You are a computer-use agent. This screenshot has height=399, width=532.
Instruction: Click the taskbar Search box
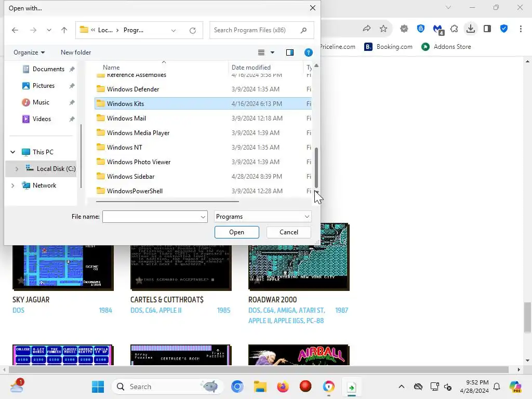click(x=167, y=387)
